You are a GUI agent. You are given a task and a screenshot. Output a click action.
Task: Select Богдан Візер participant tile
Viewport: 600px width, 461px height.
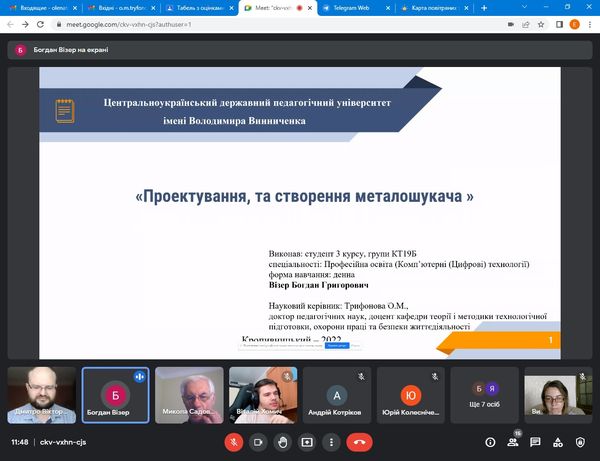116,395
